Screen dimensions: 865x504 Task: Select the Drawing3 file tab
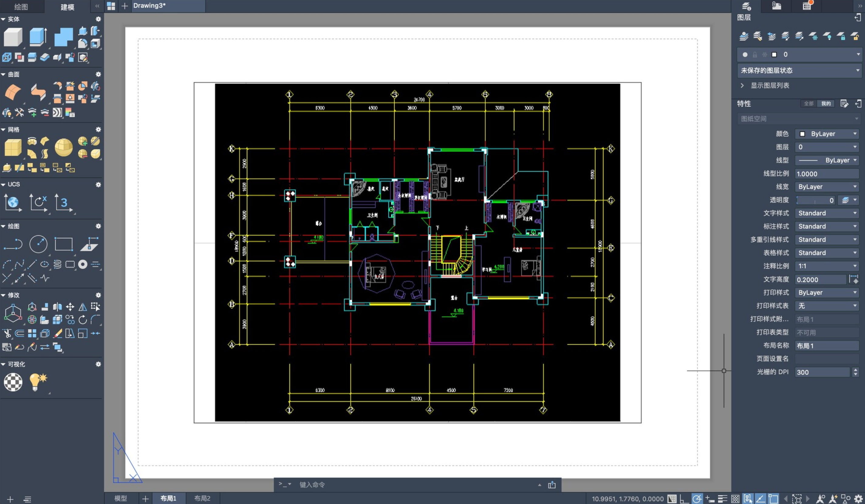168,6
